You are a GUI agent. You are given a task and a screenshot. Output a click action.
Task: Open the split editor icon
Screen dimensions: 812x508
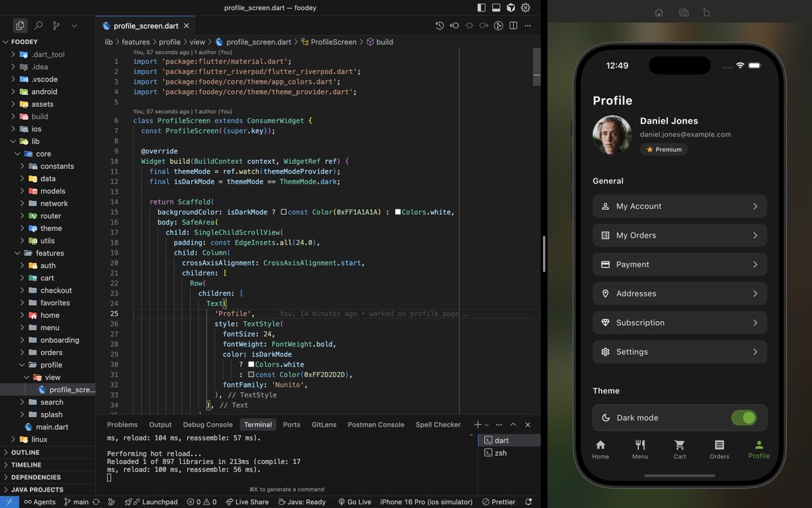514,25
